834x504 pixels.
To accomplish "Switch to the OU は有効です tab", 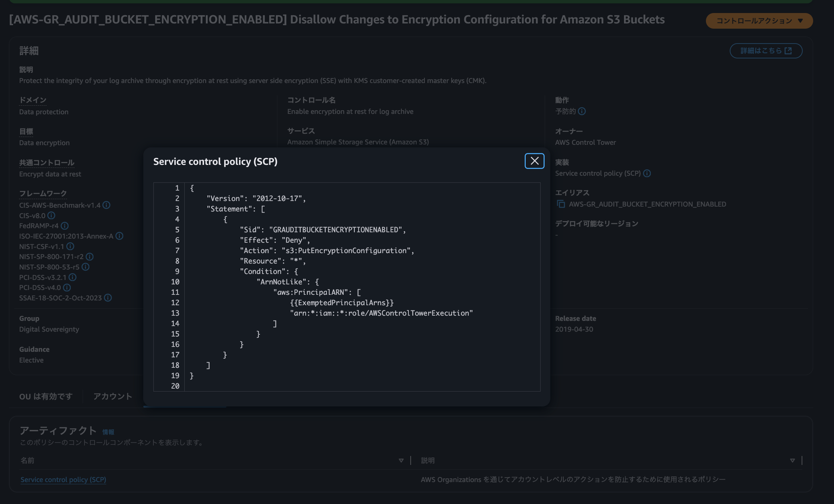I will coord(46,396).
